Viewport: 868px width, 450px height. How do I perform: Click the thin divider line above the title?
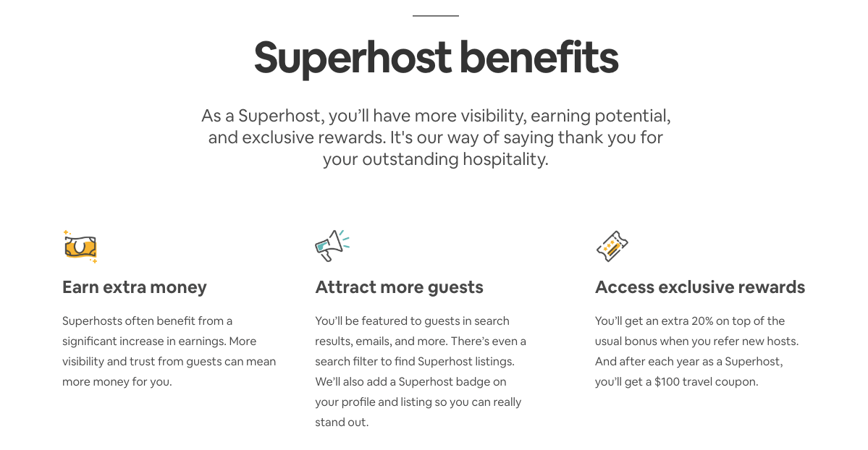tap(436, 15)
